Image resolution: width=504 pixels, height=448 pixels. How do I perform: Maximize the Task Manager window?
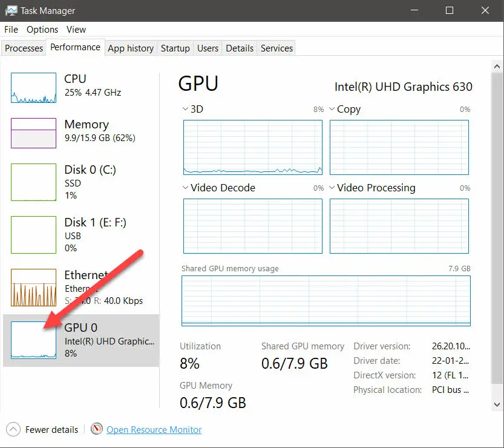coord(450,11)
